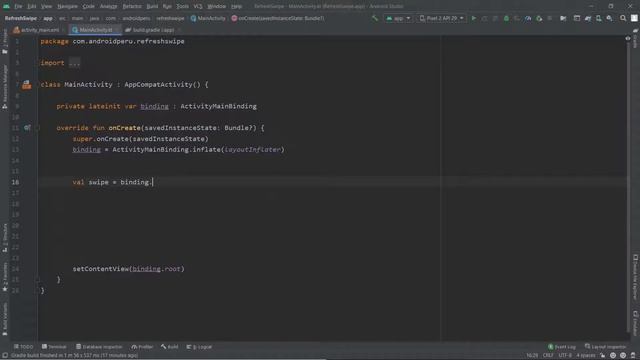Screen dimensions: 640x360
Task: Open the app run configuration dropdown
Action: coord(398,18)
